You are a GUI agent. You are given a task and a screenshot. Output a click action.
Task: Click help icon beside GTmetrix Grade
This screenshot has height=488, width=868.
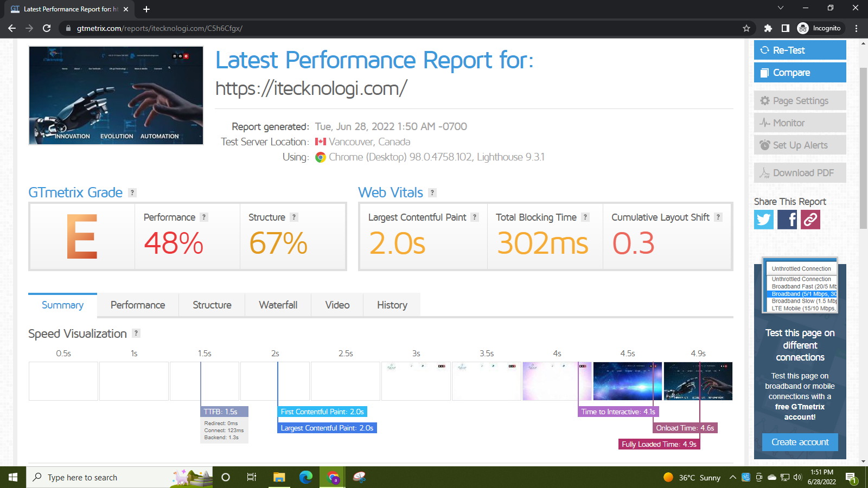132,193
